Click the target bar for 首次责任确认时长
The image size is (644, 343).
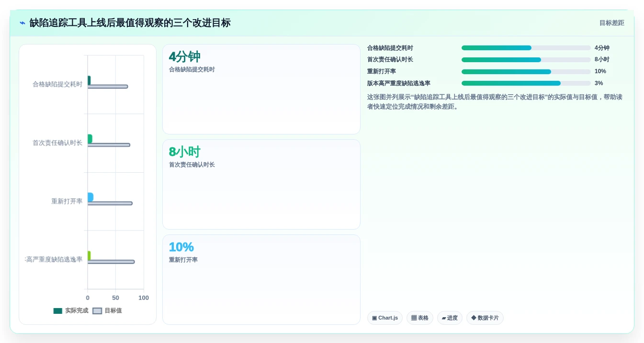109,145
